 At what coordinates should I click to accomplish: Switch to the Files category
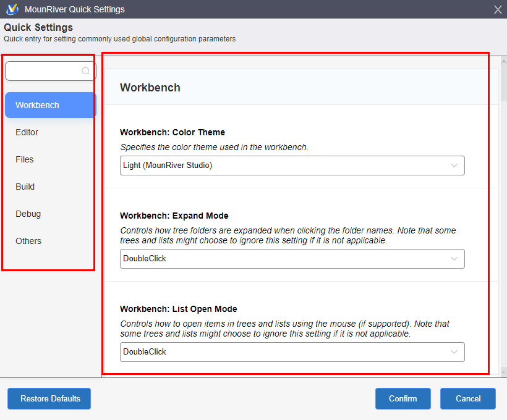(25, 159)
